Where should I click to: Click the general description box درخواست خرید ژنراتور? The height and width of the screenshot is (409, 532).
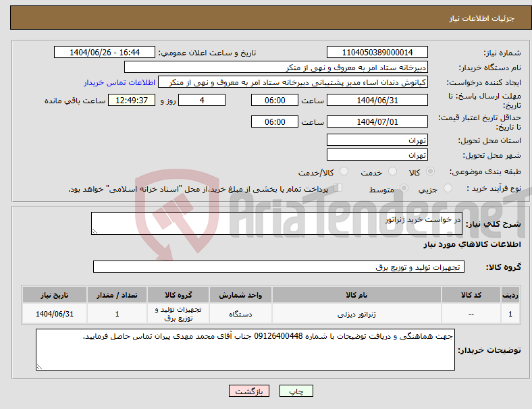tap(277, 223)
